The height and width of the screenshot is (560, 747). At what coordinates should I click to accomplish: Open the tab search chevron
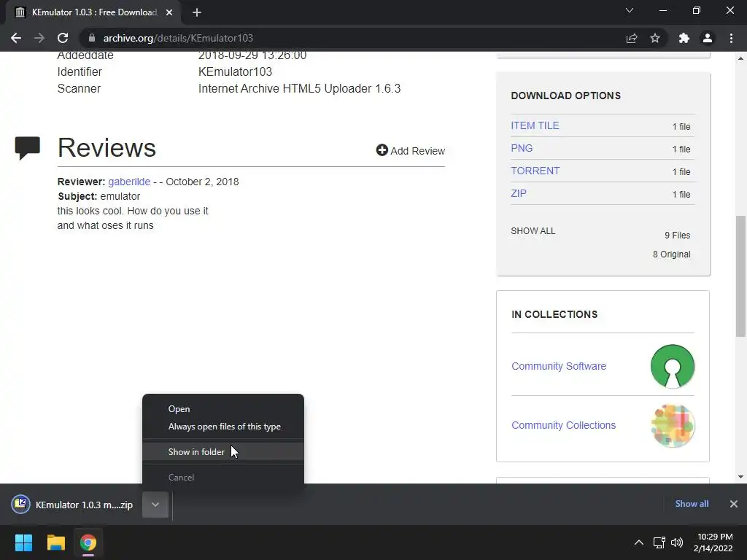click(630, 10)
